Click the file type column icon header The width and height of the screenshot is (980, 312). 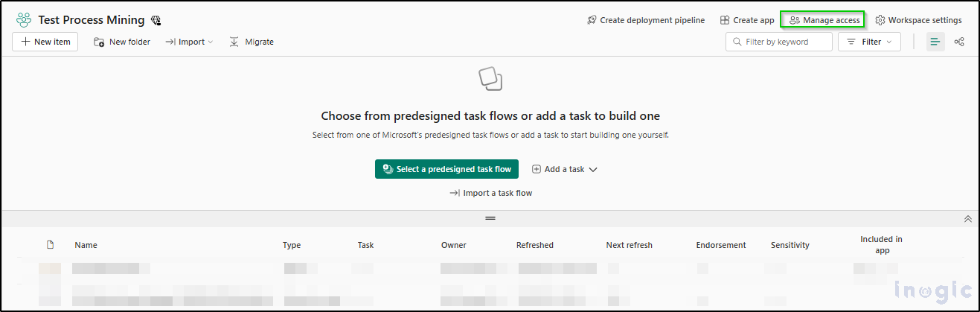pos(51,244)
